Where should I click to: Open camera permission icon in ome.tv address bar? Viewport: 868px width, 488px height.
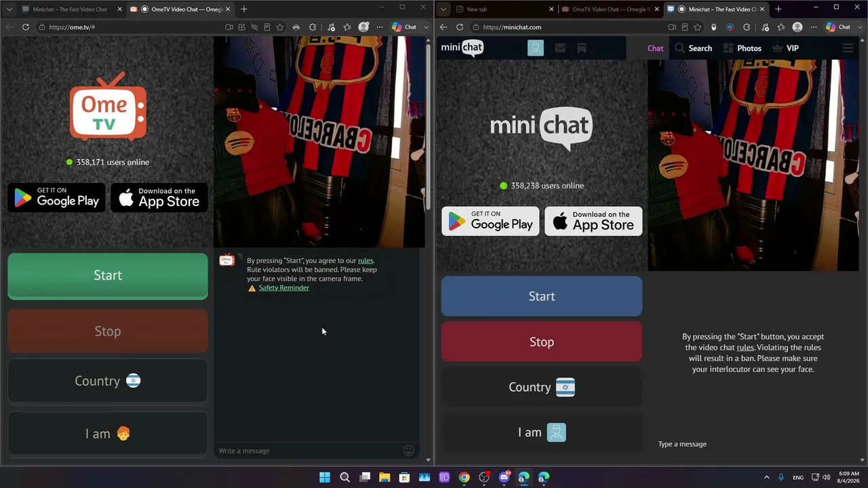click(x=229, y=27)
